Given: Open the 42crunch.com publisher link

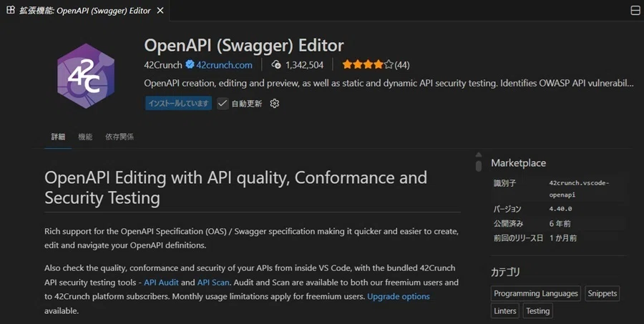Looking at the screenshot, I should [224, 65].
